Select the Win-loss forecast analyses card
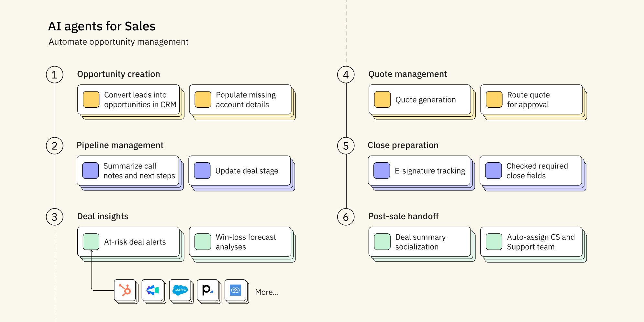 240,242
